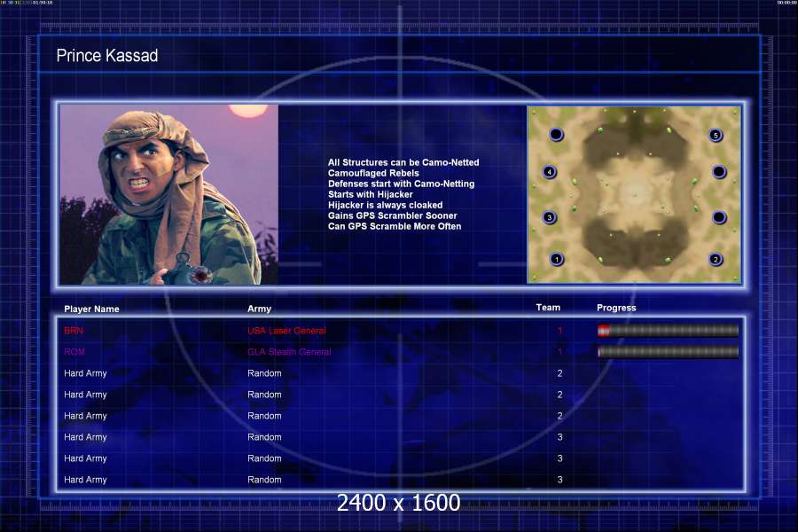Click start position 5 marker on map
The height and width of the screenshot is (532, 798).
716,135
